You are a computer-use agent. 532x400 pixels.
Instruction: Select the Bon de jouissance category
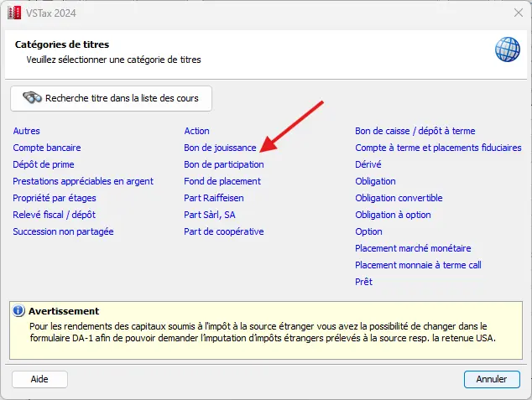click(220, 148)
